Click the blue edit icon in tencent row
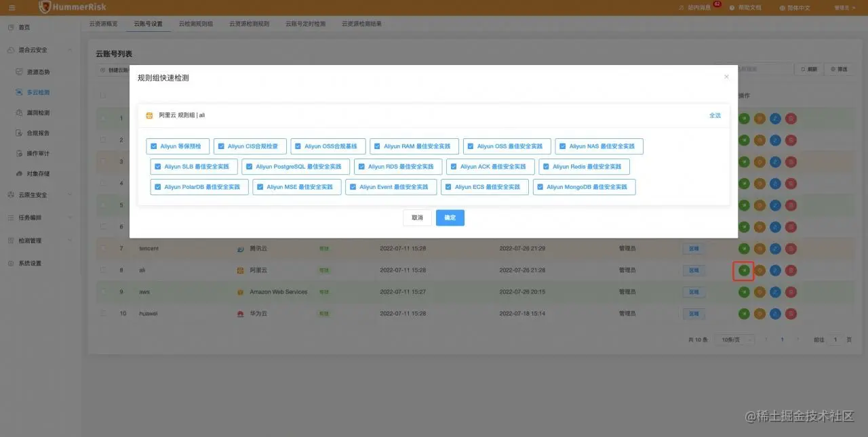Viewport: 868px width, 437px height. point(775,249)
